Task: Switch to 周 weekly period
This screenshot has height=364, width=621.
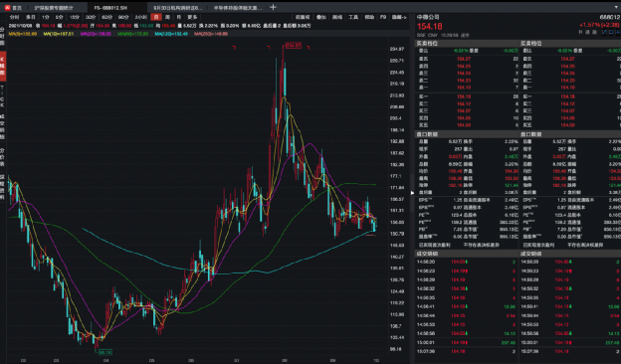Action: click(x=167, y=17)
